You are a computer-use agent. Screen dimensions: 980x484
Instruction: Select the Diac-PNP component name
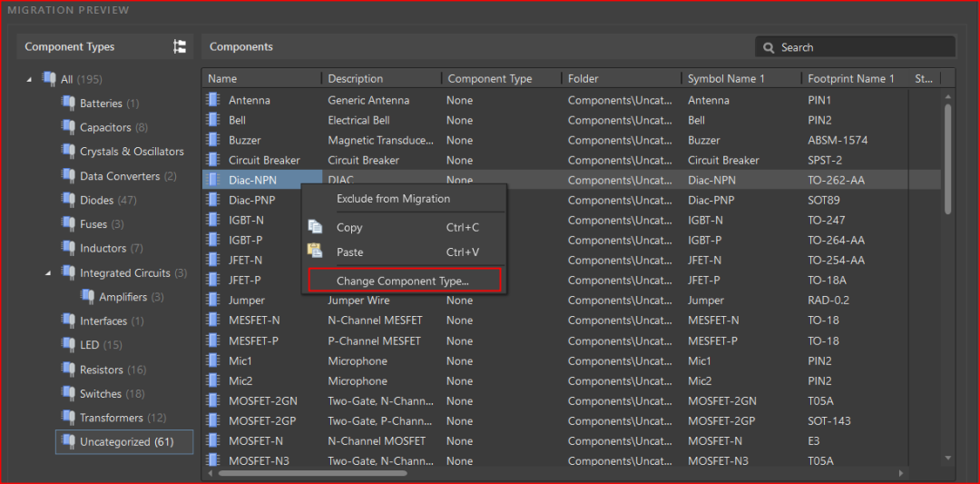click(252, 200)
